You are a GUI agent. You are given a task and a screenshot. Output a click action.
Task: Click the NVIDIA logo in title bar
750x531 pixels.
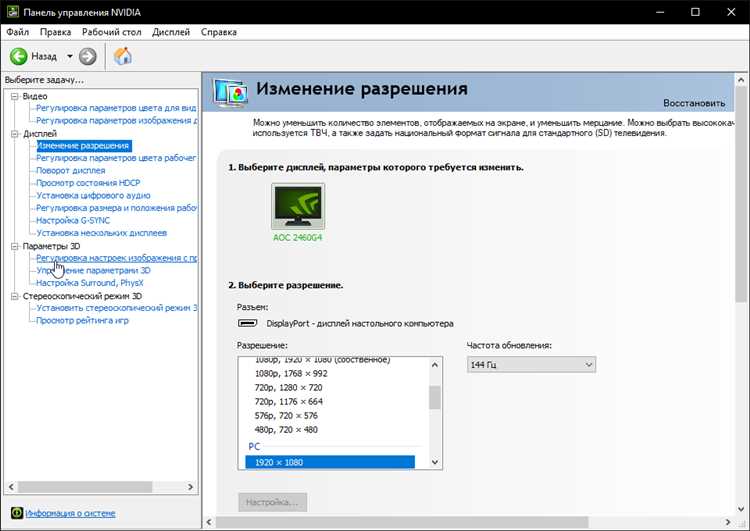pos(12,11)
